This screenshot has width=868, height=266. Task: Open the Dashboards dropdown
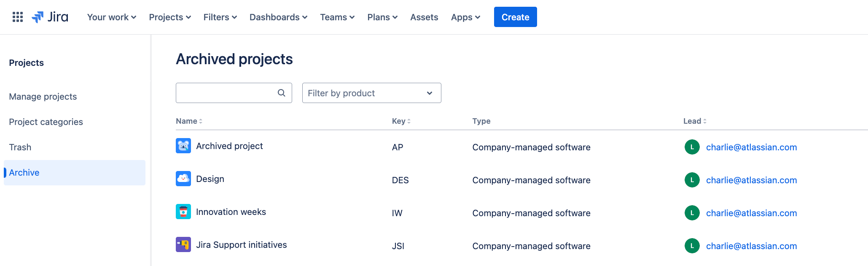(x=278, y=17)
